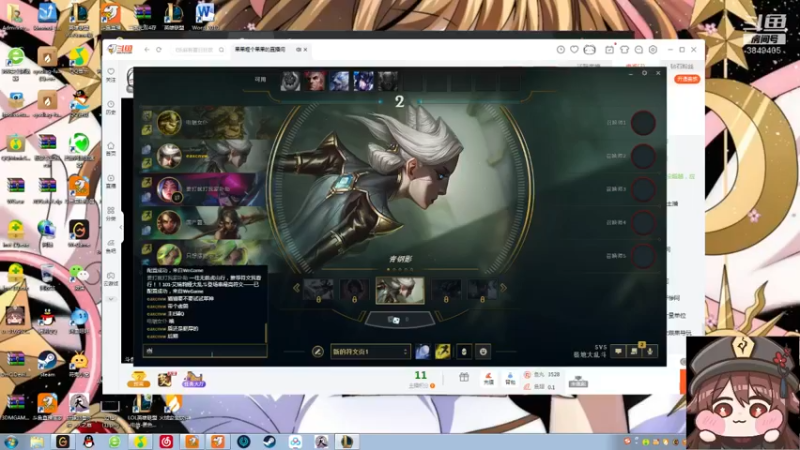Click the first teammate's golden champion portrait

169,122
